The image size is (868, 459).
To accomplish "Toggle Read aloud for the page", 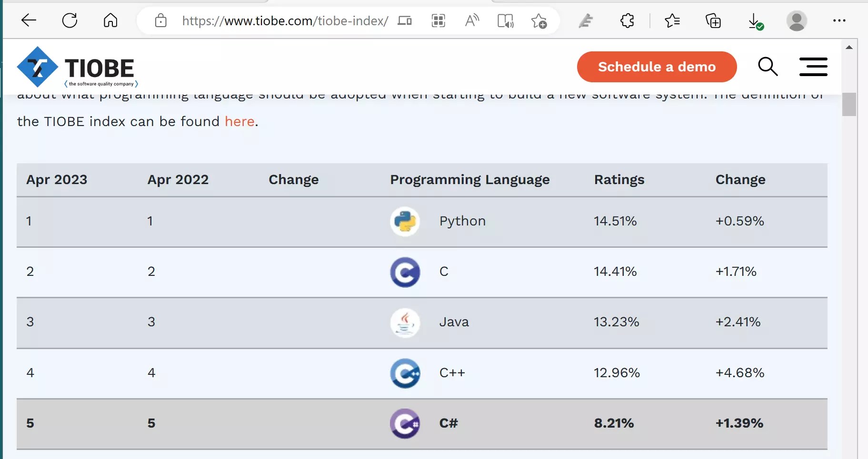I will pos(472,20).
